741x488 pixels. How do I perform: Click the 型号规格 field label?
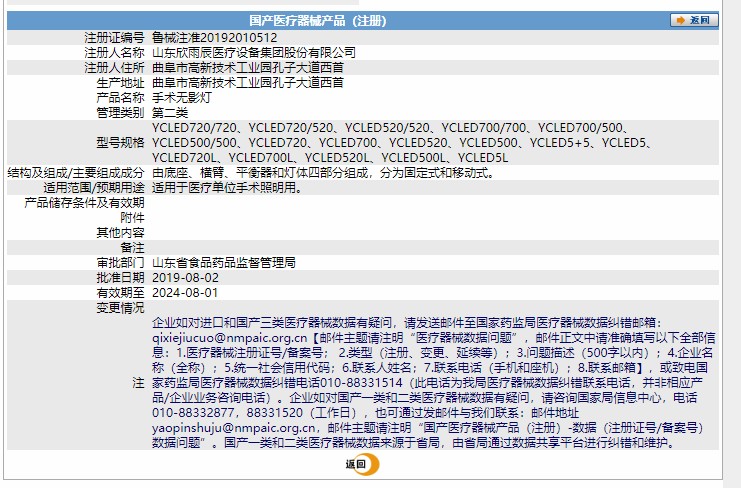(120, 143)
